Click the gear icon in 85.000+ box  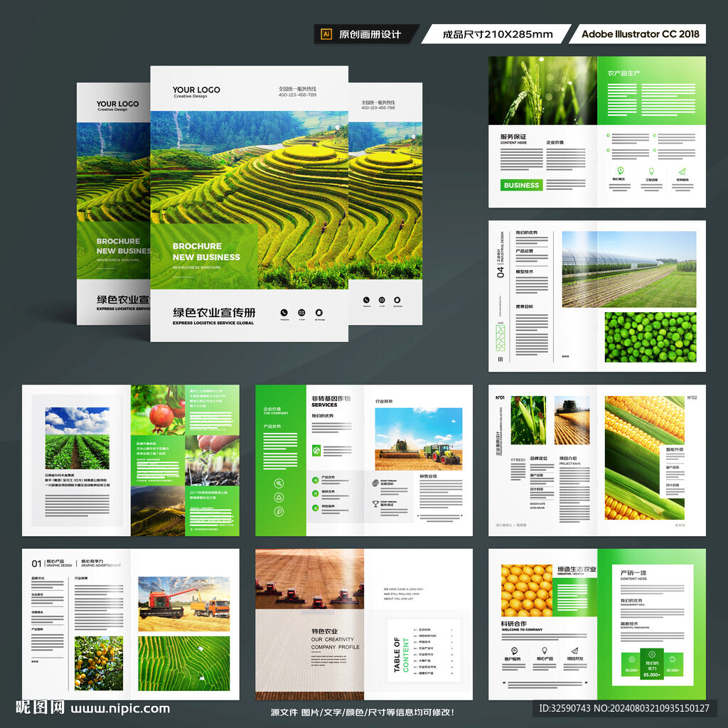pos(651,655)
